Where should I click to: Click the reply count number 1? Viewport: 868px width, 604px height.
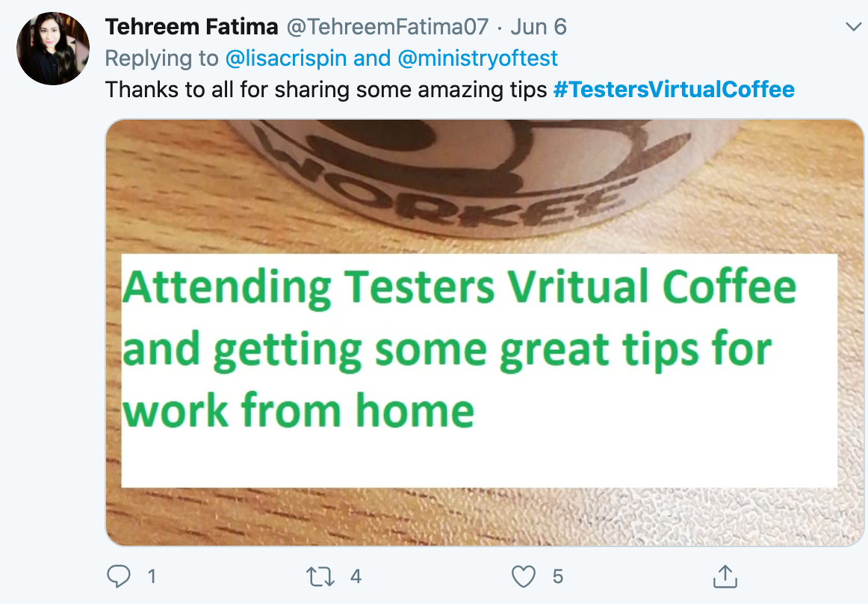tap(152, 577)
